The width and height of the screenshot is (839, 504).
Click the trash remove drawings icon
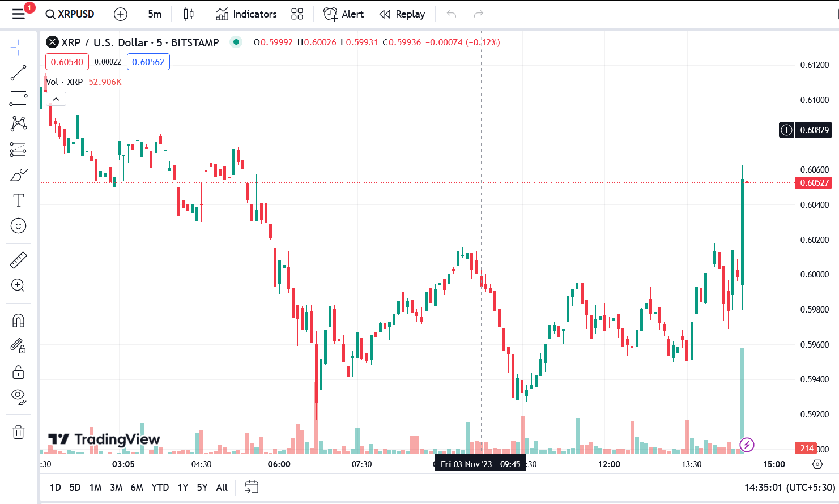pos(18,432)
